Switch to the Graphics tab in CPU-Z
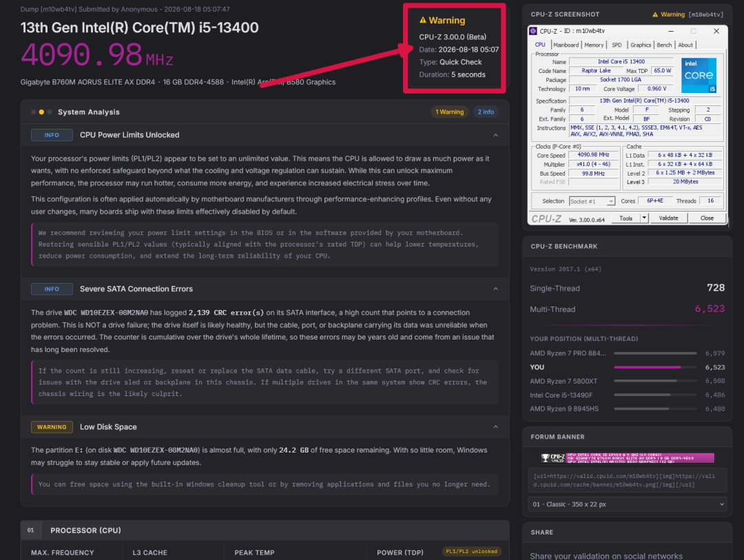The width and height of the screenshot is (744, 560). [x=641, y=45]
